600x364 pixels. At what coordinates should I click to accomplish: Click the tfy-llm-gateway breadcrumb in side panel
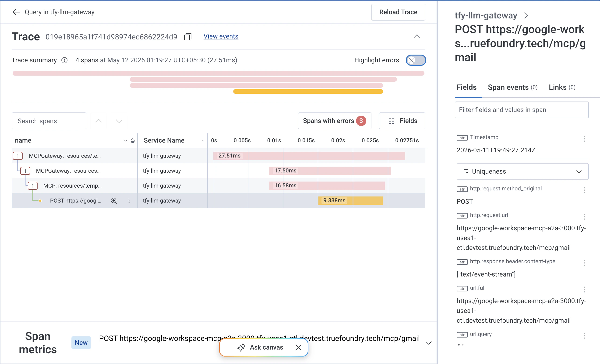[486, 15]
